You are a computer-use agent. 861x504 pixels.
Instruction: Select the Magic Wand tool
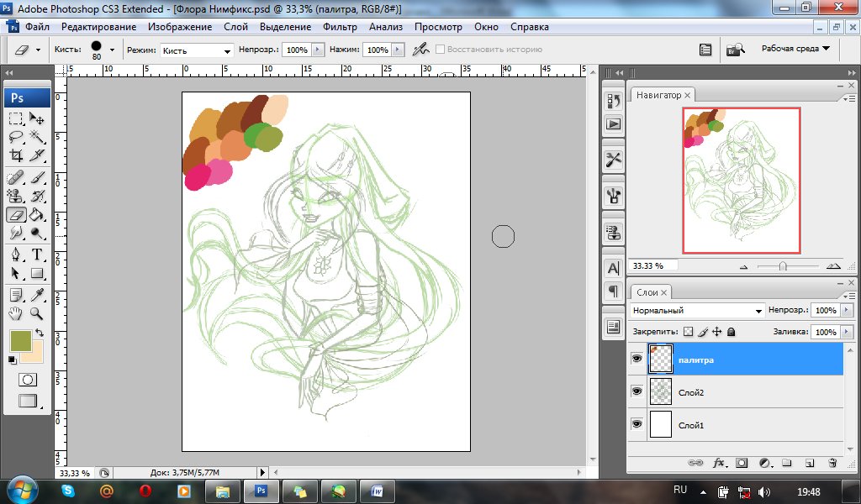[37, 137]
